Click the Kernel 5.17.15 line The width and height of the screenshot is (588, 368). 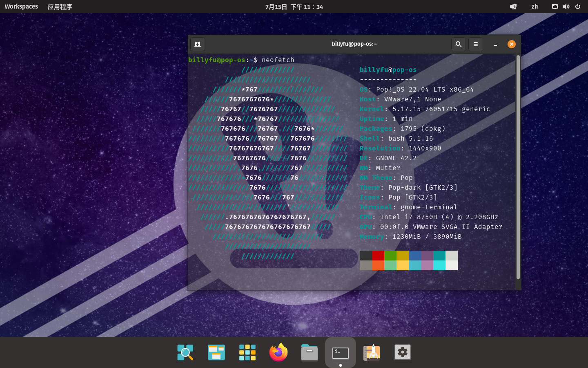click(x=425, y=109)
